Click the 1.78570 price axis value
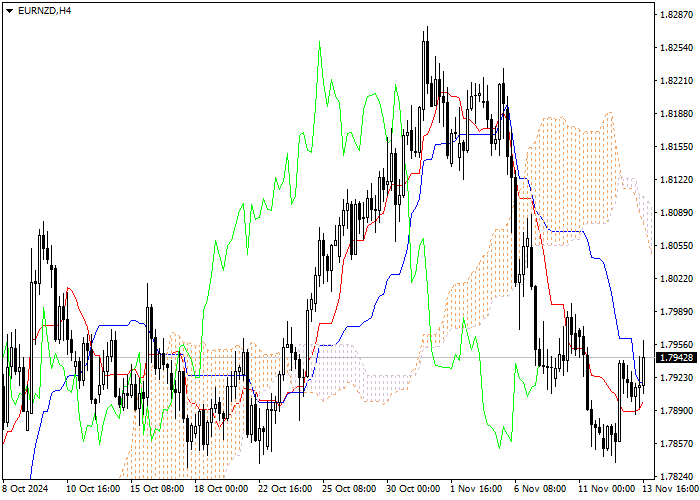The width and height of the screenshot is (700, 500). click(676, 444)
